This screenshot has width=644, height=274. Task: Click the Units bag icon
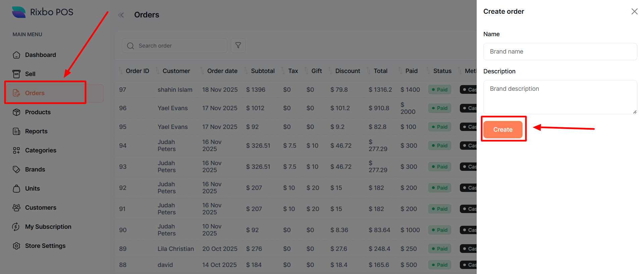[x=16, y=189]
